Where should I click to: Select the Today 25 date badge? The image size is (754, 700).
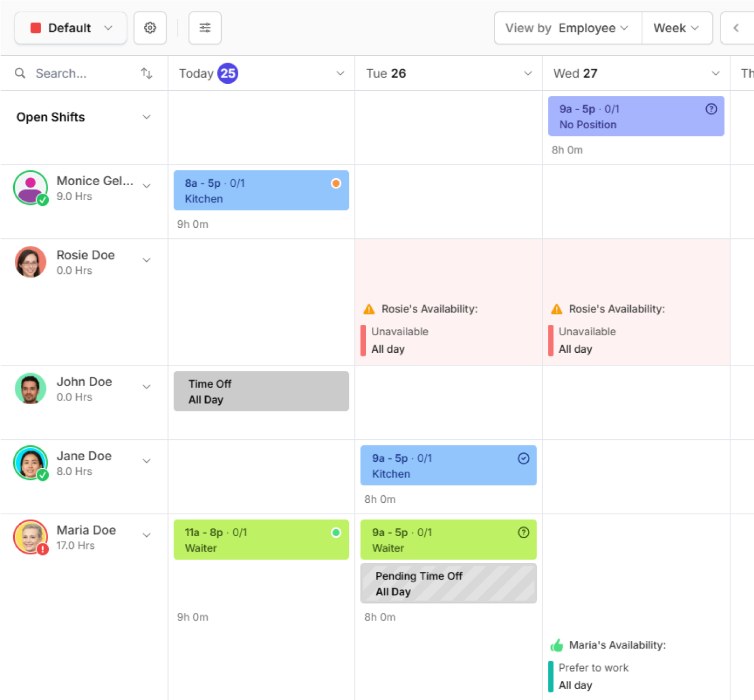[227, 73]
